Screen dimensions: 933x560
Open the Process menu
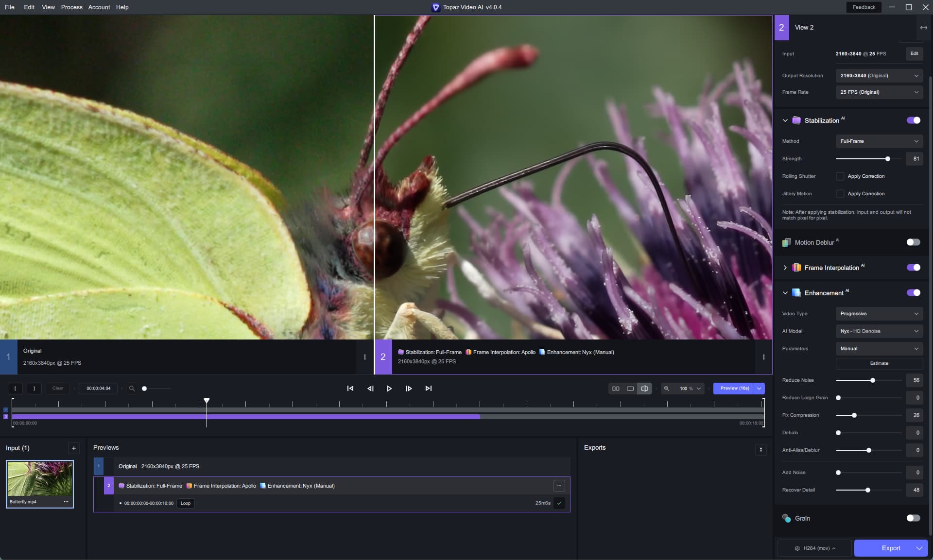(71, 7)
